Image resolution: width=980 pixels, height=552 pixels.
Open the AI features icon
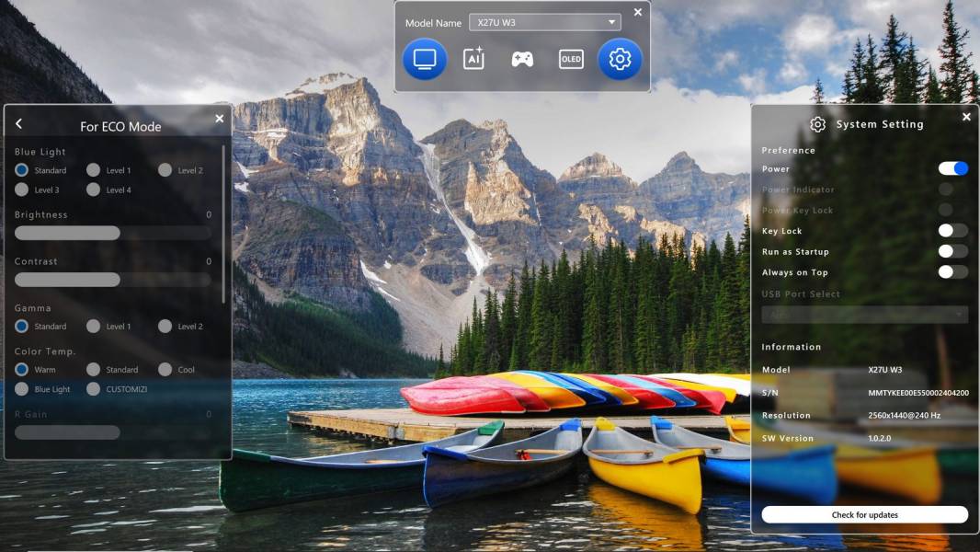pos(473,59)
